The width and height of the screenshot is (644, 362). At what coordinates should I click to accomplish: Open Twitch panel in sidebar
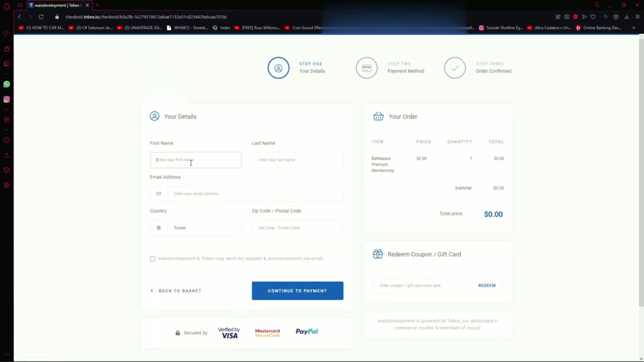(x=6, y=64)
